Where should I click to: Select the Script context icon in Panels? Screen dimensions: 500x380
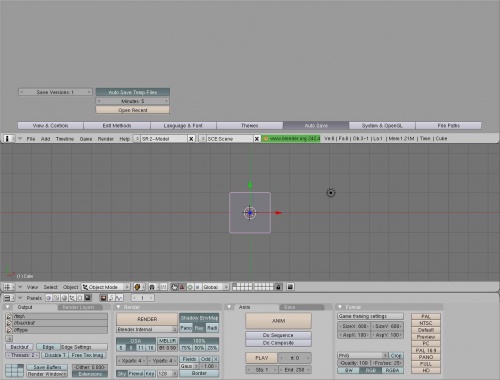coord(56,298)
